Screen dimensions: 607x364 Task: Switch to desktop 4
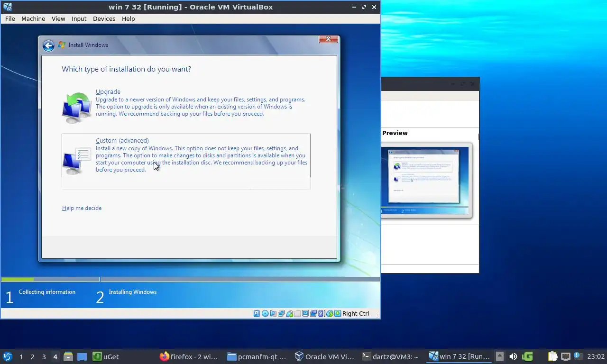coord(55,356)
